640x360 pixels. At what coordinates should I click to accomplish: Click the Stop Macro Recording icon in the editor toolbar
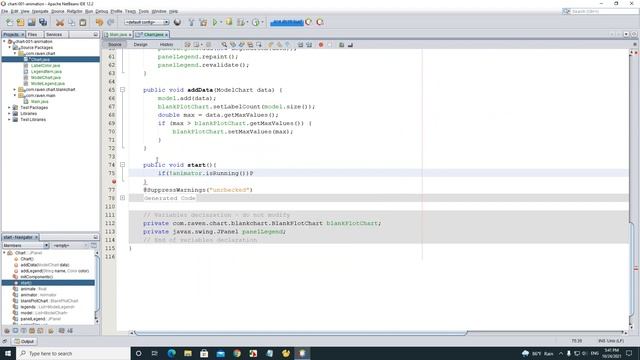point(330,44)
